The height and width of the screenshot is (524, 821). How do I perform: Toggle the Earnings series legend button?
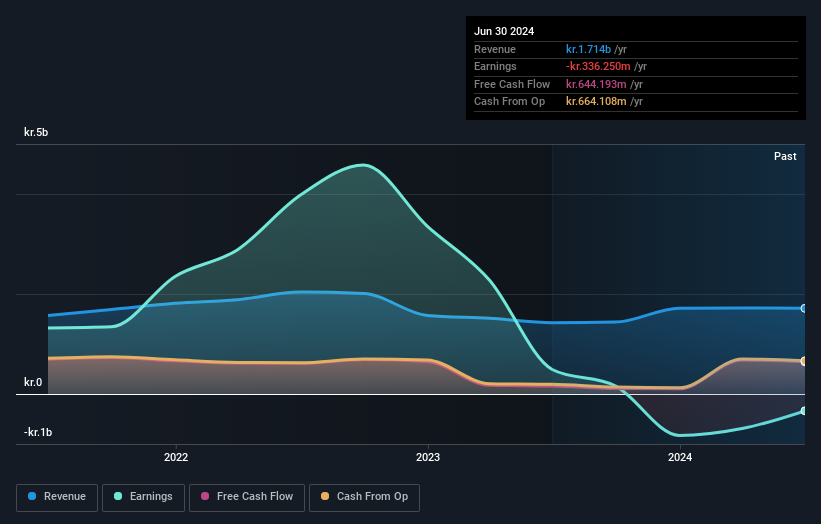pyautogui.click(x=143, y=497)
